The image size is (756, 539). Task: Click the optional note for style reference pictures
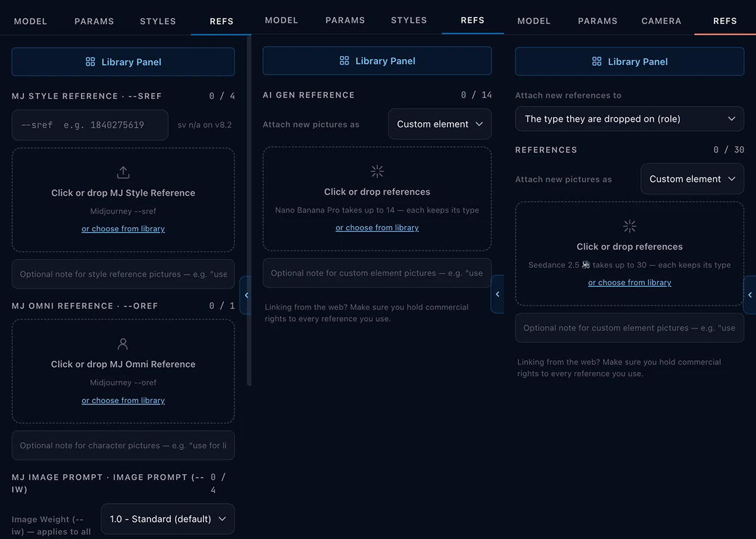123,274
